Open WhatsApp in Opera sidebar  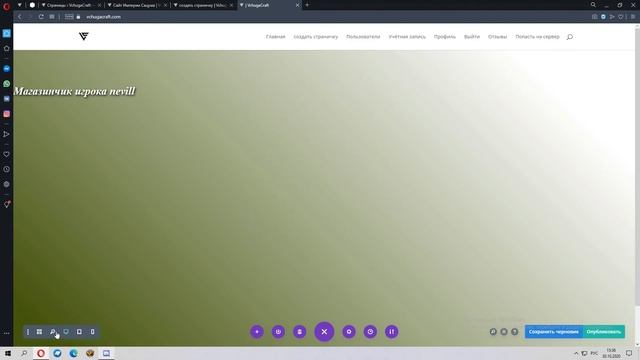click(7, 84)
